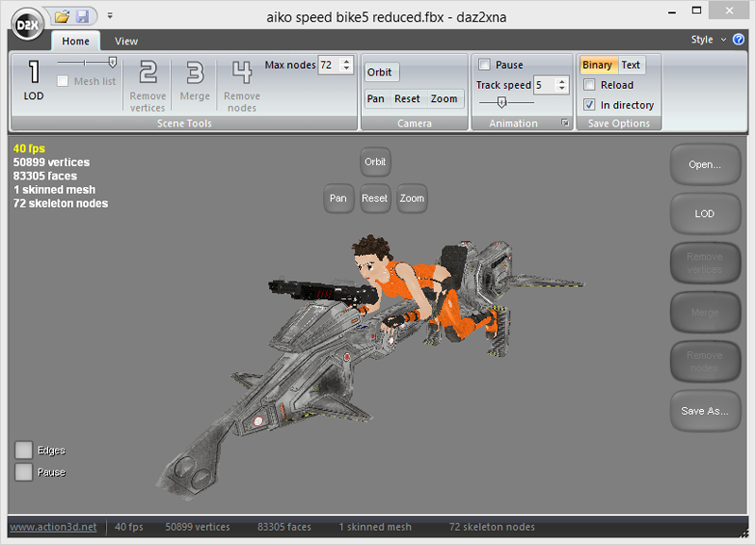Screen dimensions: 756x545
Task: Click Reset in the Camera ribbon group
Action: pos(407,99)
